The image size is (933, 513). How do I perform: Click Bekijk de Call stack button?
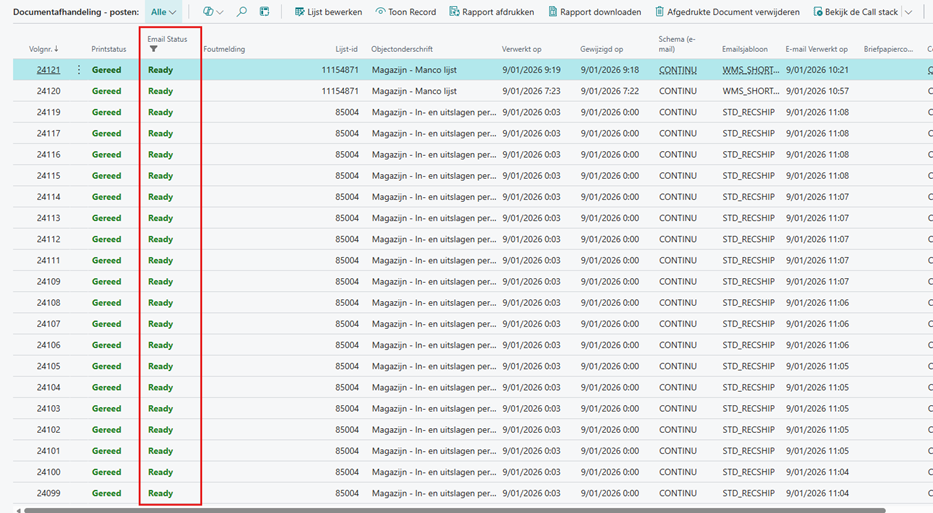[x=856, y=12]
